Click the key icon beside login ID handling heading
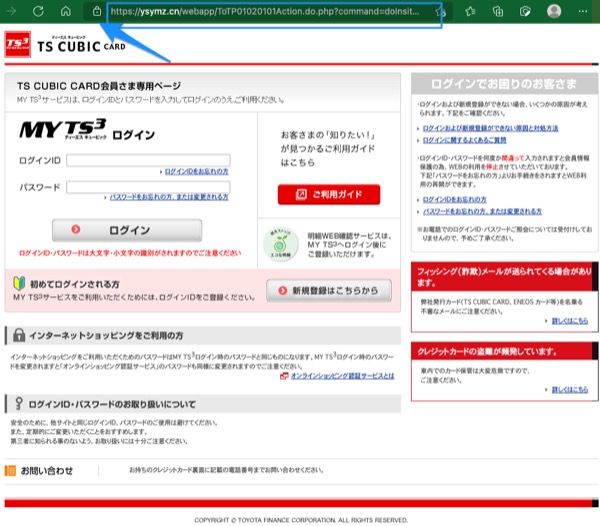The image size is (600, 526). [x=19, y=404]
